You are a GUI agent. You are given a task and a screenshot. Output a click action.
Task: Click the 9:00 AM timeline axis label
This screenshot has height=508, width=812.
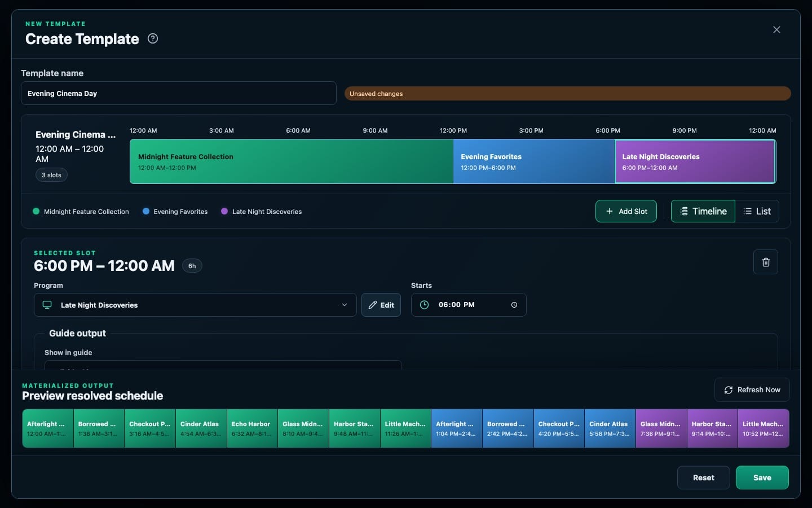(375, 130)
